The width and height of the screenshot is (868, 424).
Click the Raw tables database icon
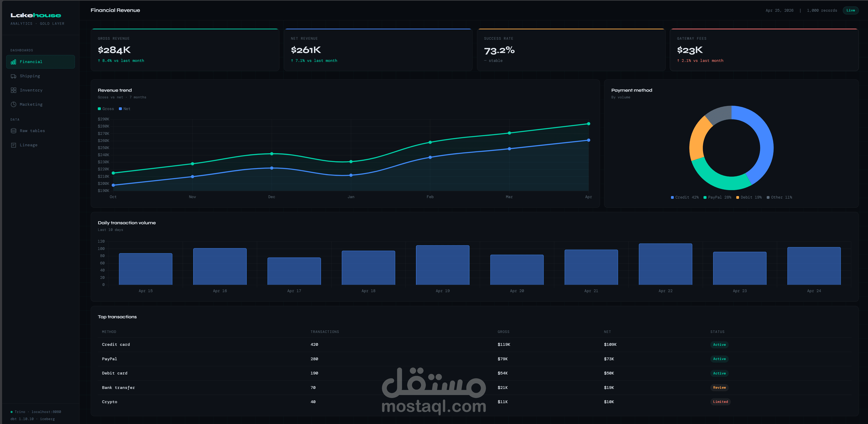(x=14, y=131)
